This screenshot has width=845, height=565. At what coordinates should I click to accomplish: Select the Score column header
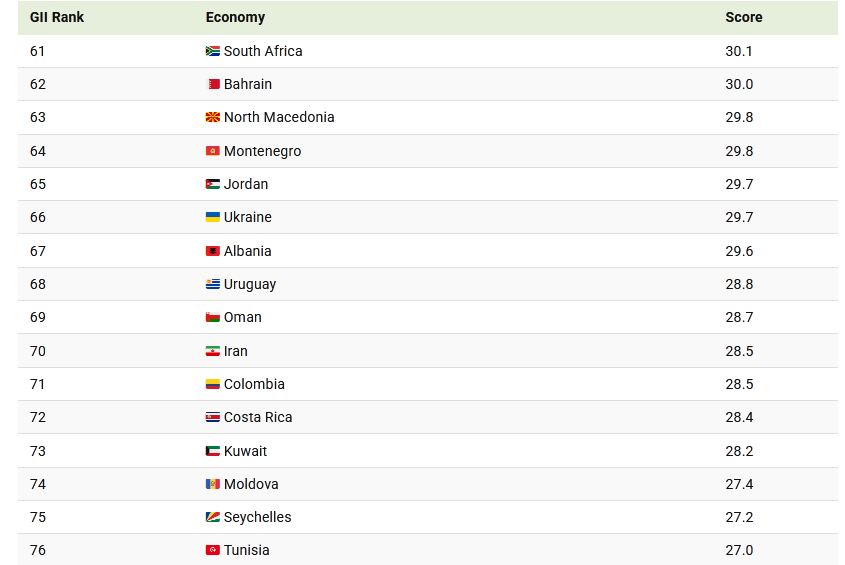pos(743,17)
